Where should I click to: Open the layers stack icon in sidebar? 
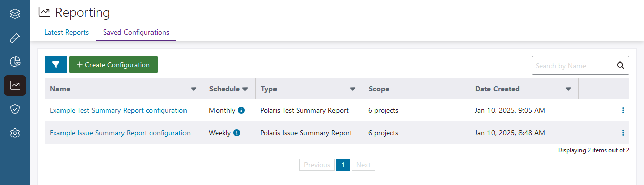coord(15,14)
